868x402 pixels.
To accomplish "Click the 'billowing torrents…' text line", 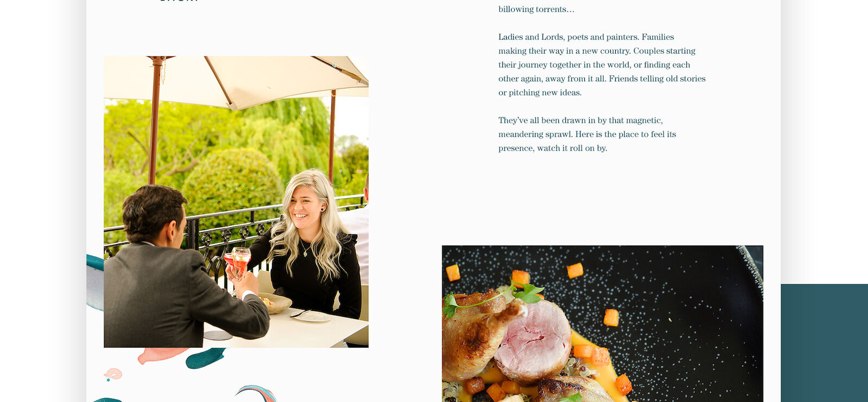I will click(x=536, y=9).
